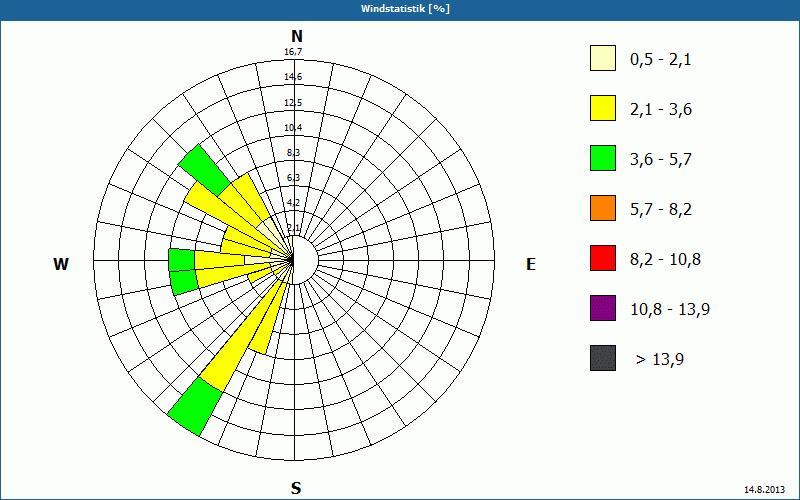The image size is (800, 500).
Task: Click the green 3,6 - 5,7 legend swatch
Action: tap(603, 158)
